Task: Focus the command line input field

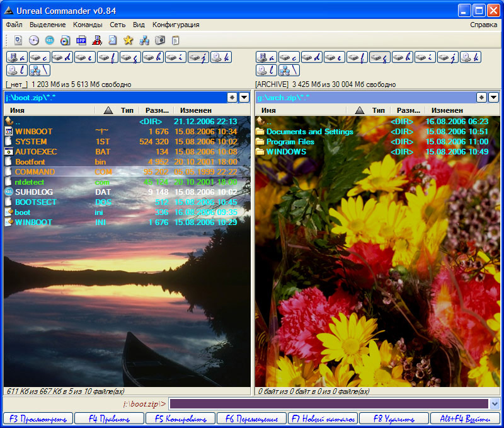Action: [329, 403]
